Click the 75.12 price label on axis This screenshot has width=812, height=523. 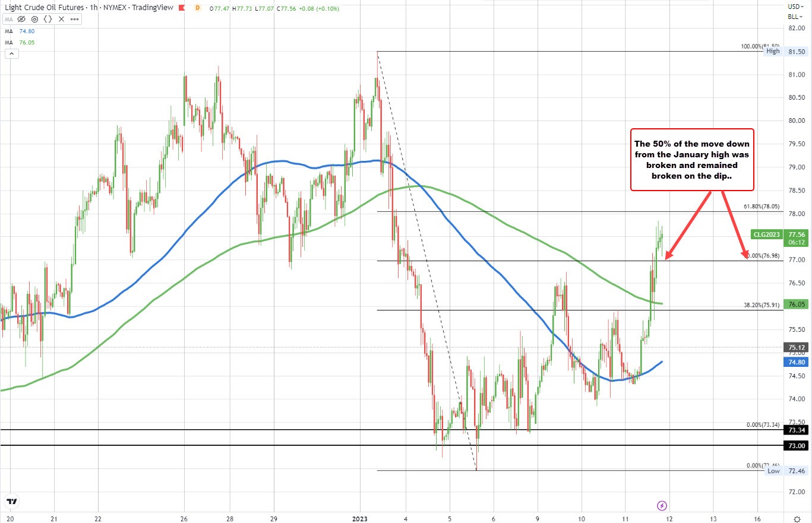point(796,347)
